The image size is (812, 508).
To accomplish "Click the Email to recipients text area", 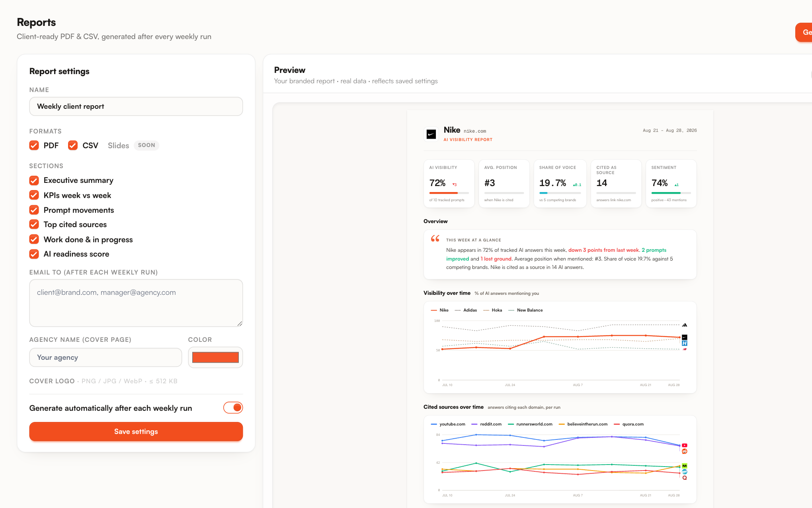I will coord(136,303).
